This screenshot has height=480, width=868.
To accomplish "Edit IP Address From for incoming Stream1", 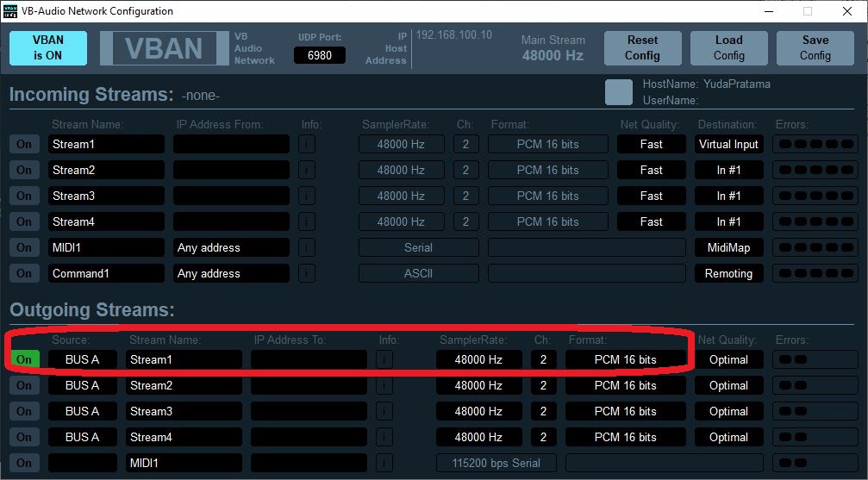I will point(231,144).
